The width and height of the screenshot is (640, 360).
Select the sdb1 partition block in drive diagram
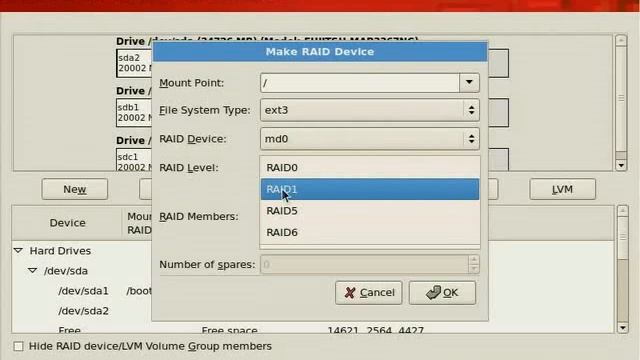coord(134,113)
